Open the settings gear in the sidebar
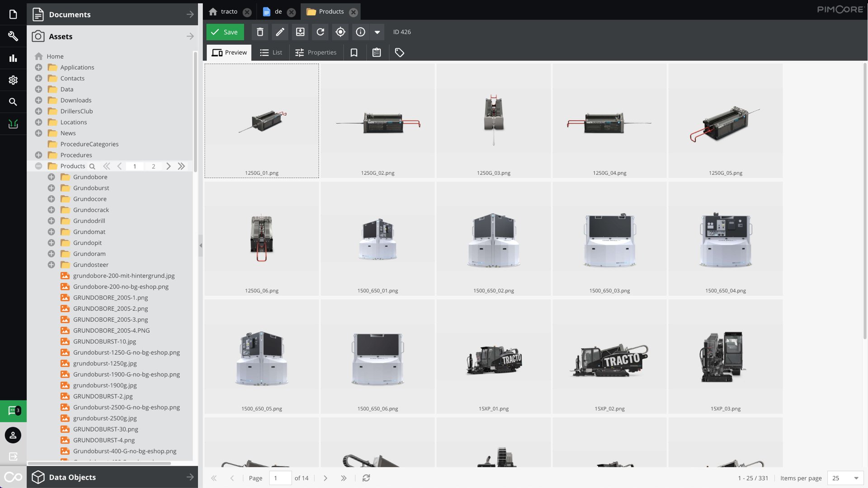This screenshot has width=868, height=488. click(13, 80)
